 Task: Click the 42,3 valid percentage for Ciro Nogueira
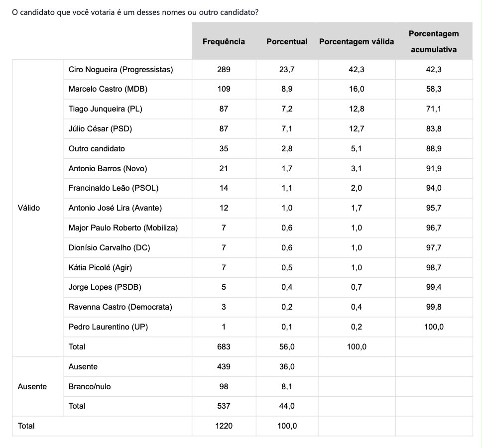357,70
